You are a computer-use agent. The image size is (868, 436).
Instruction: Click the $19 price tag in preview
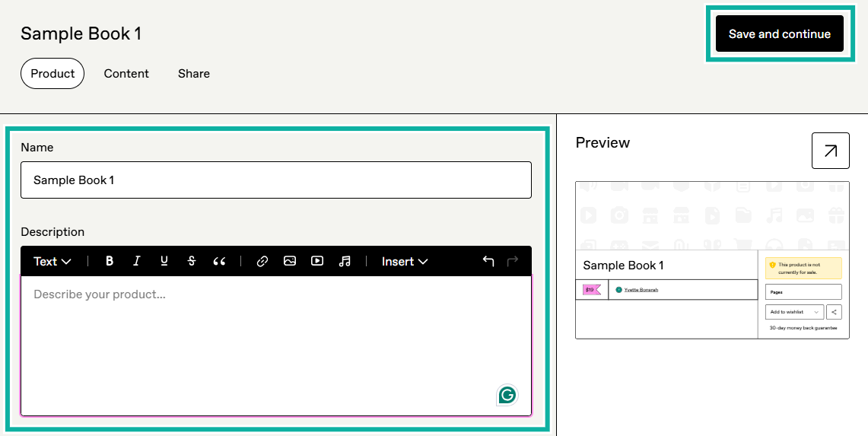[590, 290]
